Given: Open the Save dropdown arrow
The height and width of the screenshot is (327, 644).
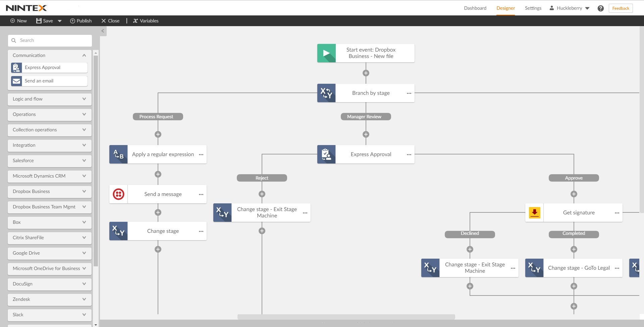Looking at the screenshot, I should click(60, 21).
